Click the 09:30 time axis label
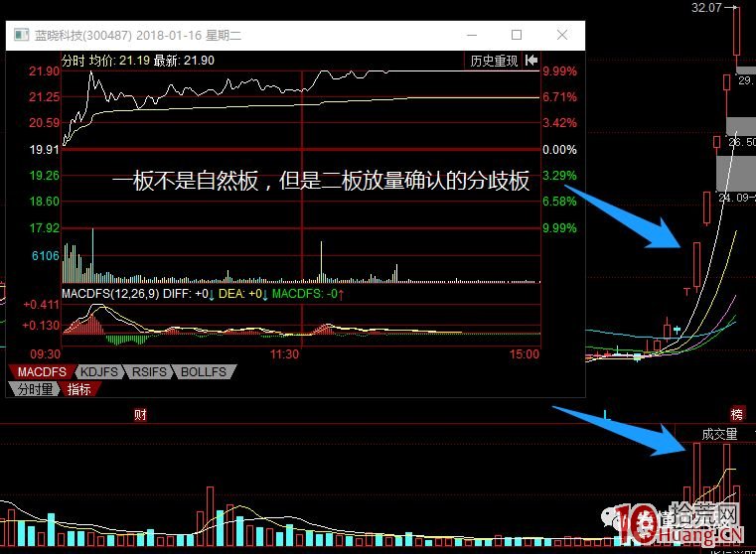 coord(46,354)
